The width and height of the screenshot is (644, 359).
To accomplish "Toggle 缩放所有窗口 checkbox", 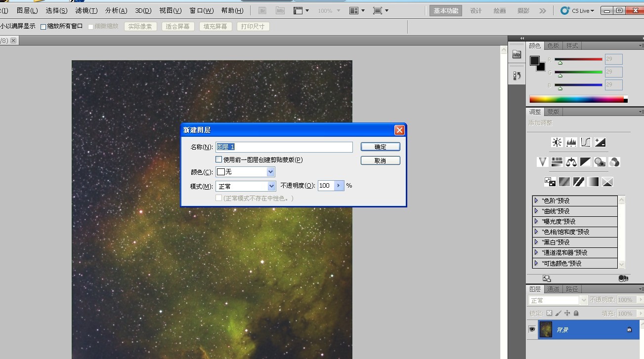I will point(43,27).
